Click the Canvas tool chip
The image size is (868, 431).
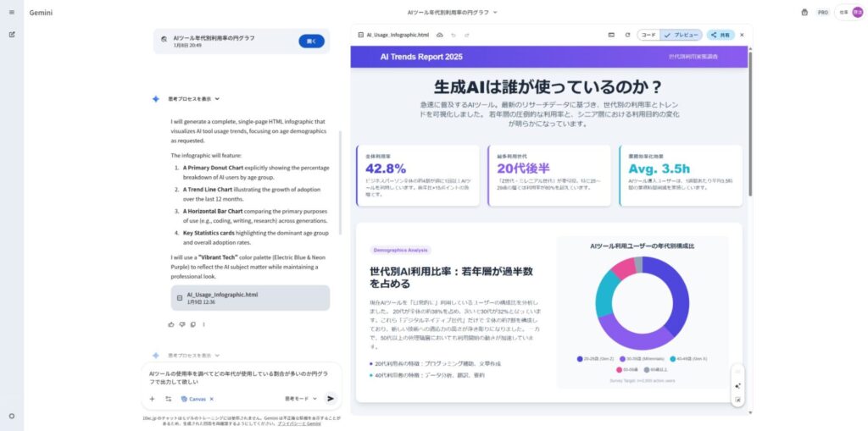[x=193, y=399]
